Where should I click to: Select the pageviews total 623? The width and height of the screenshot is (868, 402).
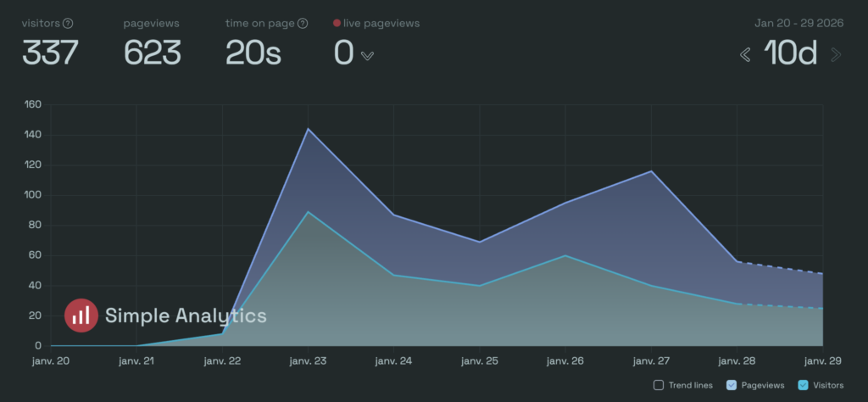pyautogui.click(x=153, y=53)
